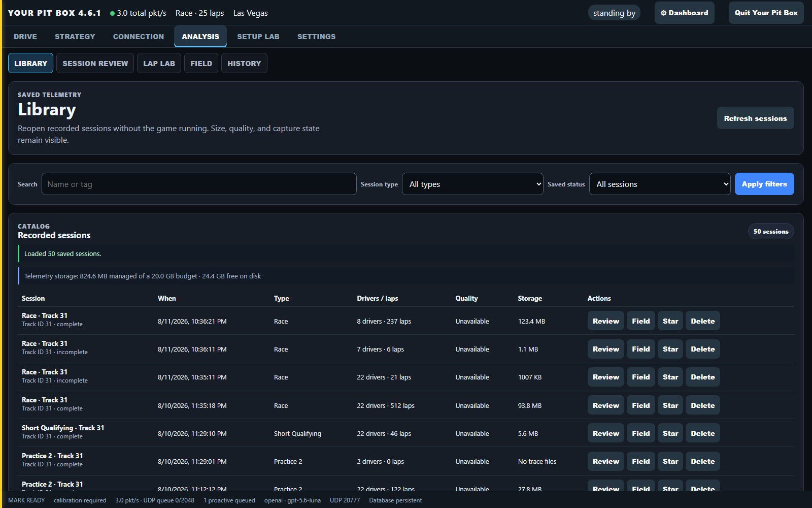The height and width of the screenshot is (508, 812).
Task: Review the Short Qualifying session
Action: point(606,433)
